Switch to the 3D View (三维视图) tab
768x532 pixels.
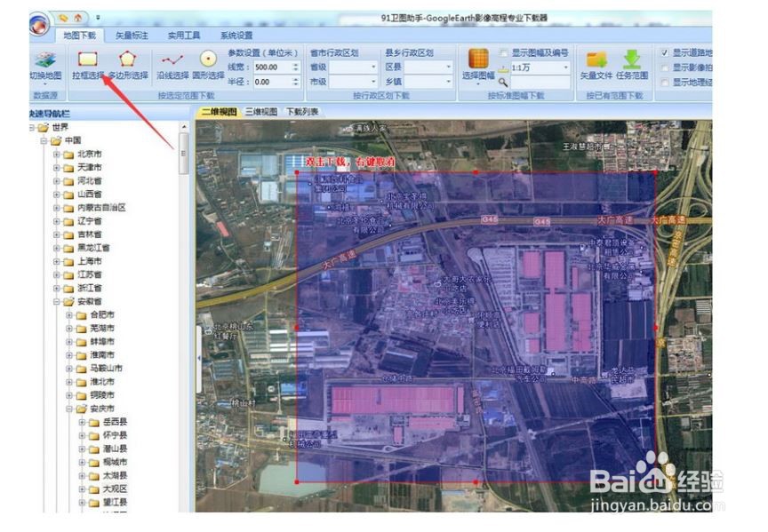(x=261, y=112)
